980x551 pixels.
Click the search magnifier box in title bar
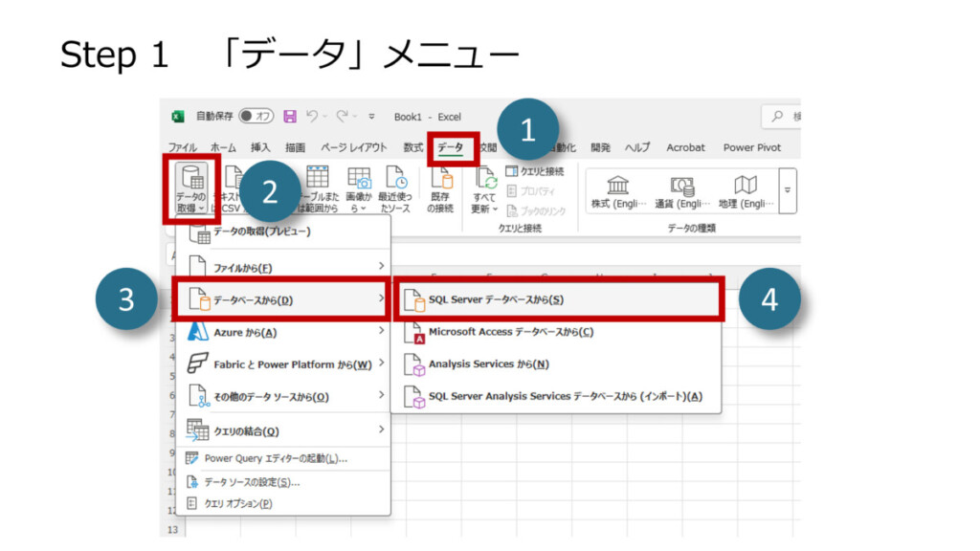click(x=781, y=116)
